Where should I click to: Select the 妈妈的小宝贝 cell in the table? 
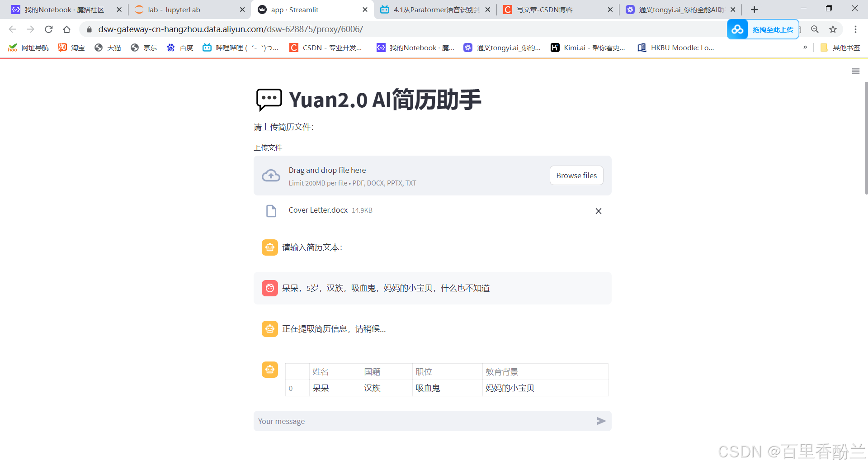pos(545,388)
